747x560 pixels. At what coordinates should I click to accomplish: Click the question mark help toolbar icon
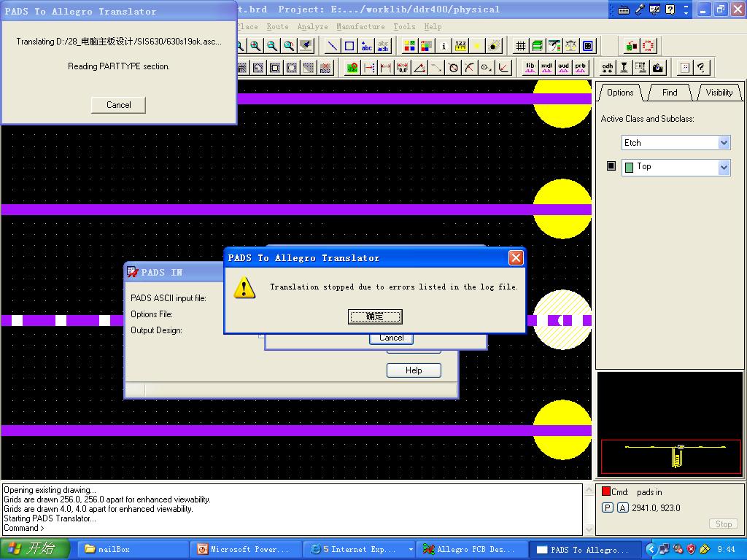click(701, 68)
